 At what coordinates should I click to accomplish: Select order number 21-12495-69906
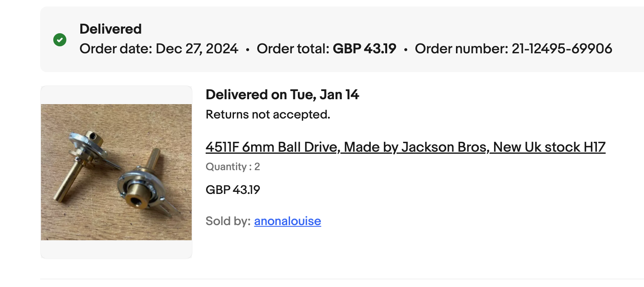click(x=562, y=49)
